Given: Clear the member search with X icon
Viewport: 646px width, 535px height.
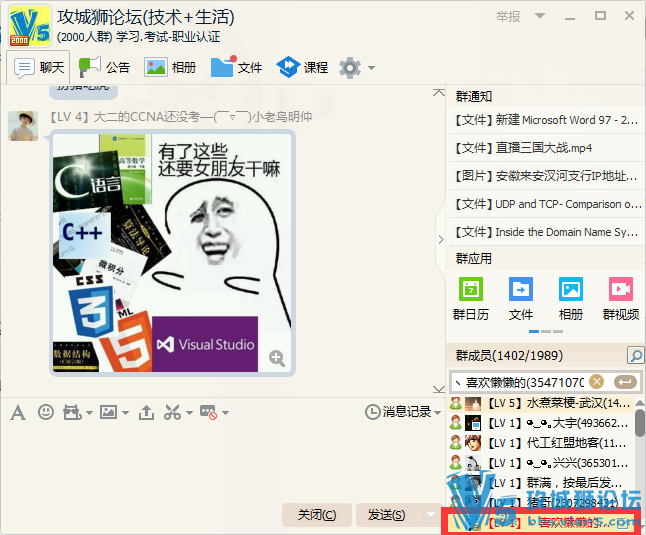Looking at the screenshot, I should pyautogui.click(x=596, y=382).
